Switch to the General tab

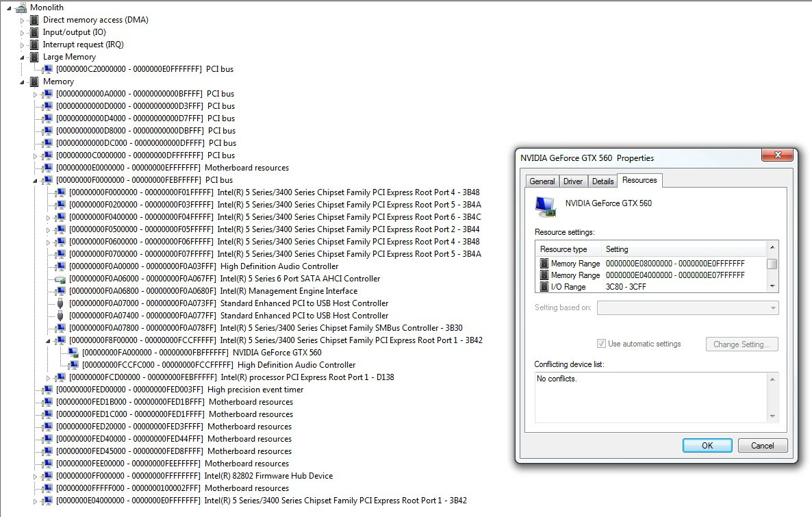pos(542,181)
